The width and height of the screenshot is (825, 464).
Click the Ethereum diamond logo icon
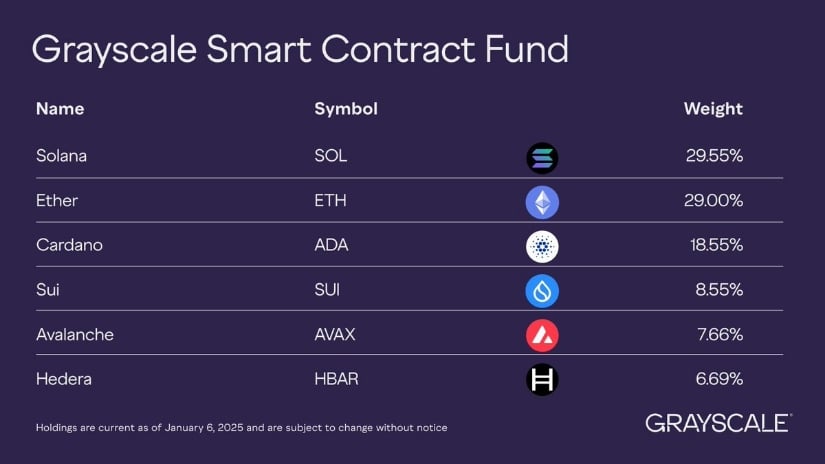tap(542, 202)
